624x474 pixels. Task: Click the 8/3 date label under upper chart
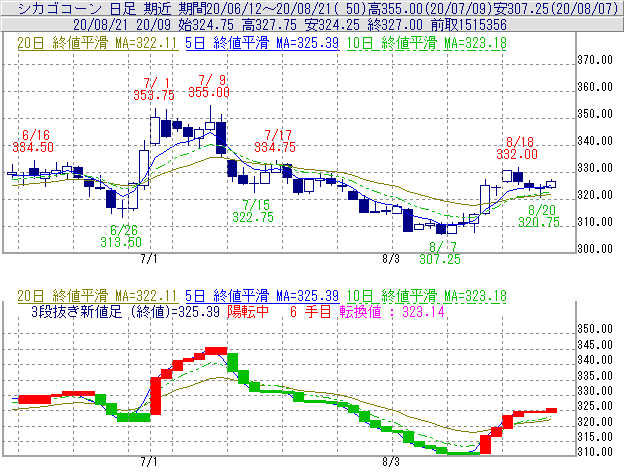click(x=391, y=259)
